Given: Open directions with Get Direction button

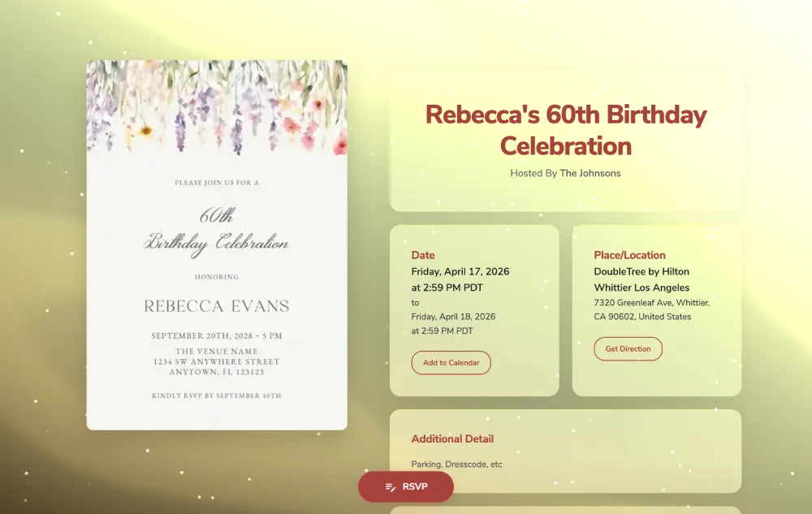Looking at the screenshot, I should pos(628,349).
